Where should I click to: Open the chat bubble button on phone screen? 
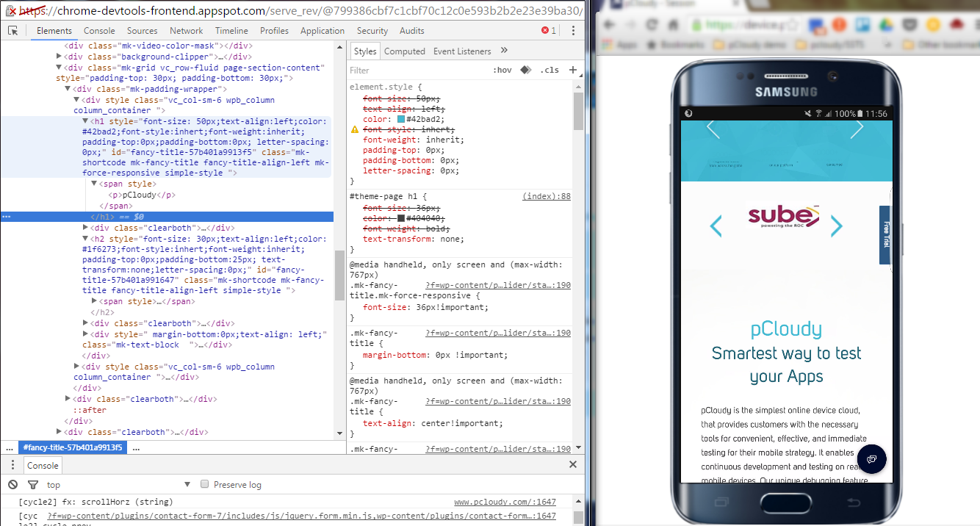tap(871, 459)
